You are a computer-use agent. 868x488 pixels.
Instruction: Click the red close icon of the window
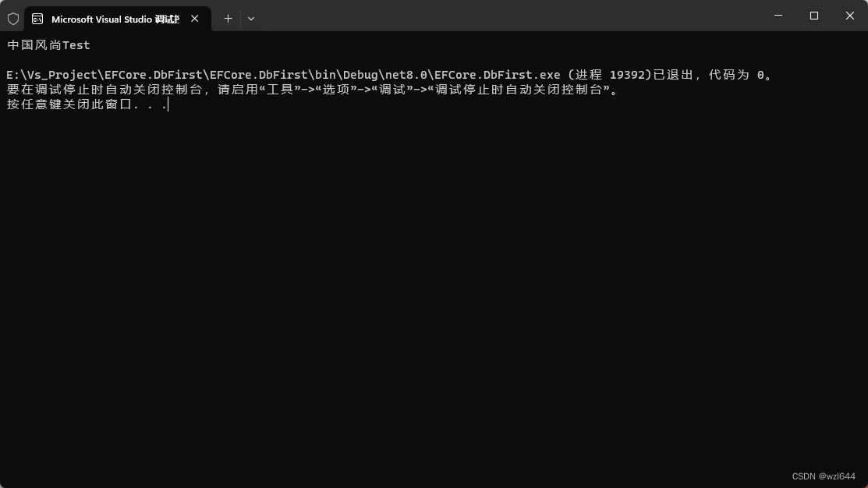[849, 16]
